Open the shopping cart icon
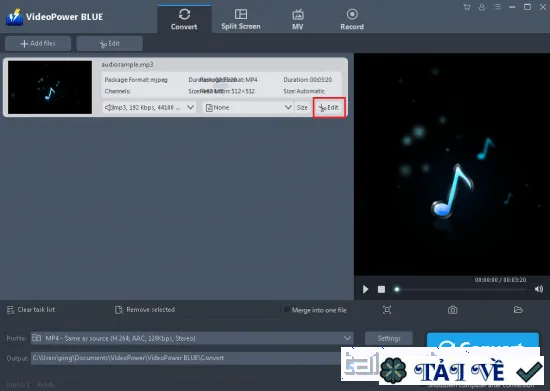 pos(467,7)
